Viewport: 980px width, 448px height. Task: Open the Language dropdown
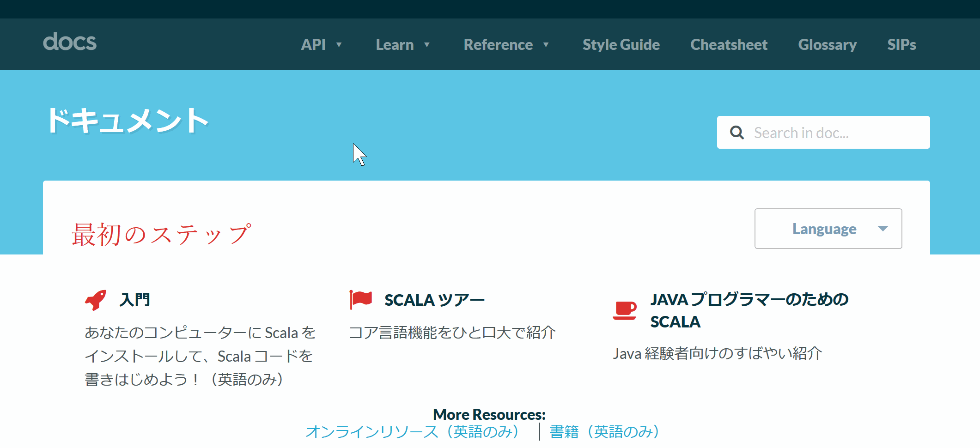[x=828, y=229]
